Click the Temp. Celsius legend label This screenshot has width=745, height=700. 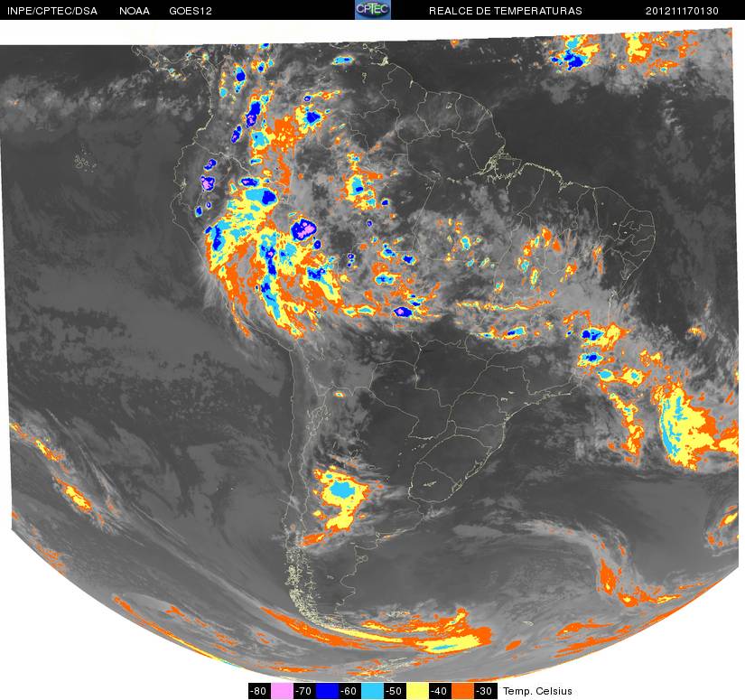[x=537, y=691]
